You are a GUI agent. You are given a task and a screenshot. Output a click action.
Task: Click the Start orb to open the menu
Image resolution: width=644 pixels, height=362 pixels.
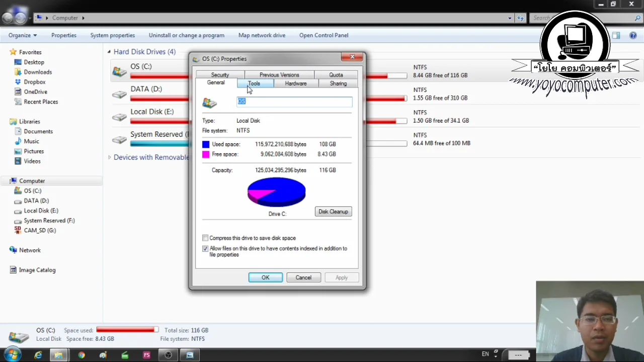[x=12, y=355]
